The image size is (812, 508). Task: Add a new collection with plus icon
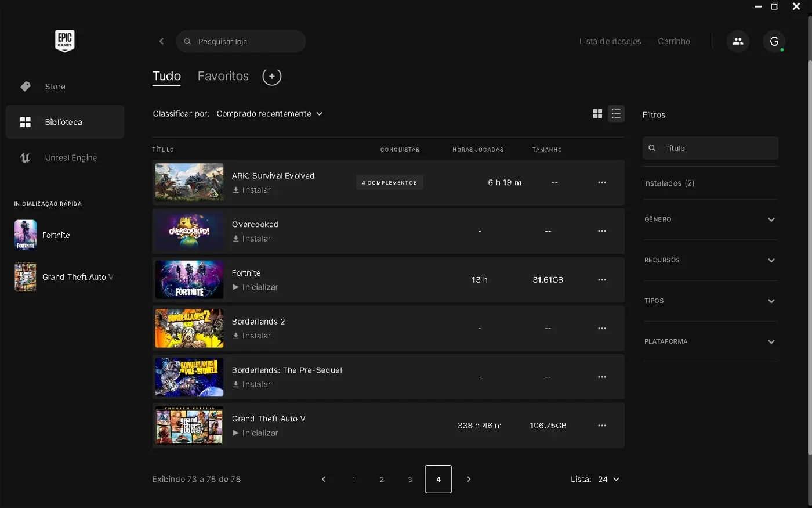[271, 76]
